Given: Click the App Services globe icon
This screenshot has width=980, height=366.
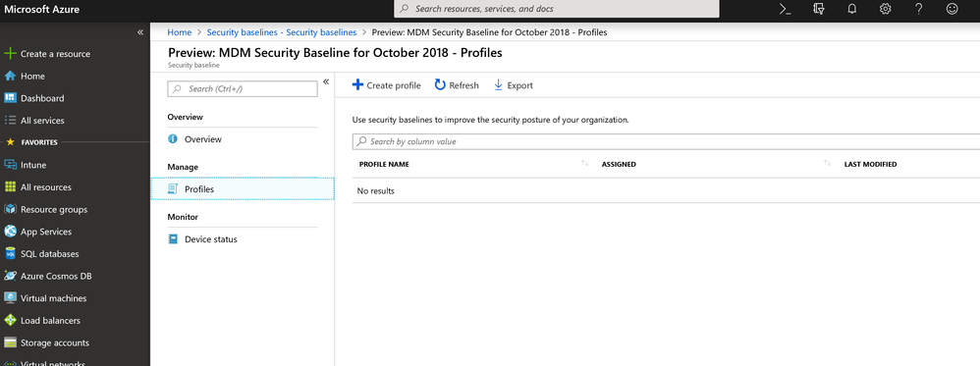Looking at the screenshot, I should click(x=10, y=232).
